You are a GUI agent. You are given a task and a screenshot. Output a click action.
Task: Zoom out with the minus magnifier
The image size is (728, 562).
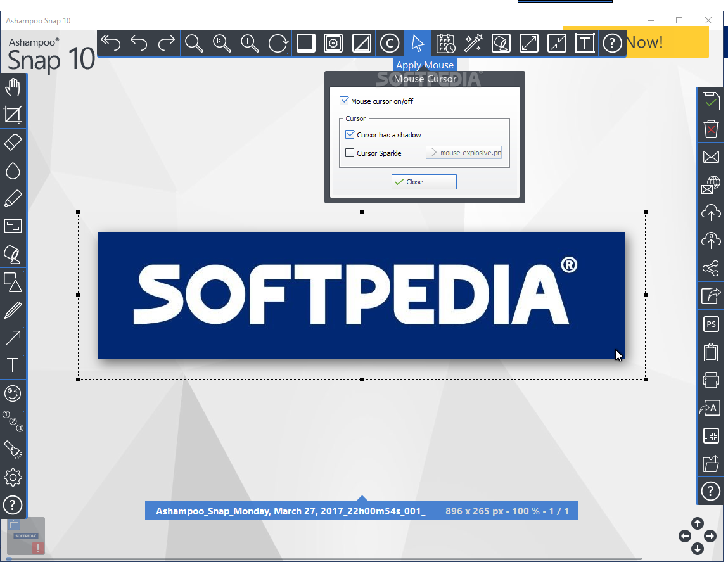click(x=194, y=43)
